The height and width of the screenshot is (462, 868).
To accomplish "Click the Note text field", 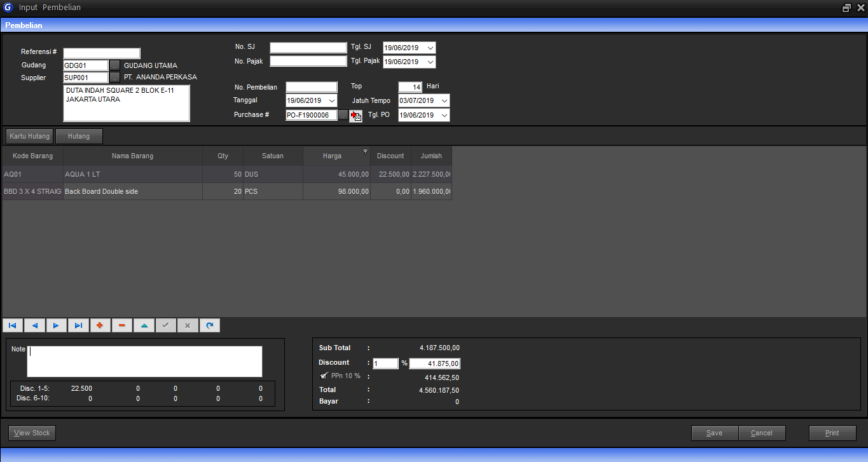I will pyautogui.click(x=145, y=362).
